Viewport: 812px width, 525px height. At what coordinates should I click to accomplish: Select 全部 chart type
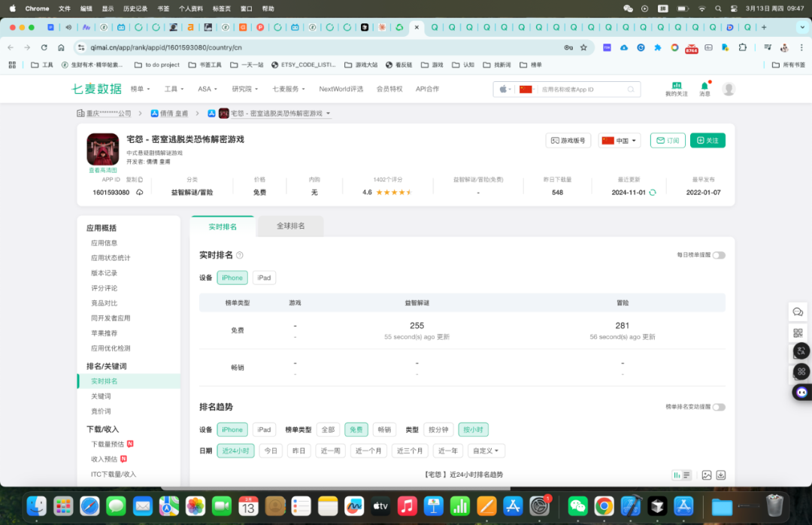pyautogui.click(x=328, y=429)
